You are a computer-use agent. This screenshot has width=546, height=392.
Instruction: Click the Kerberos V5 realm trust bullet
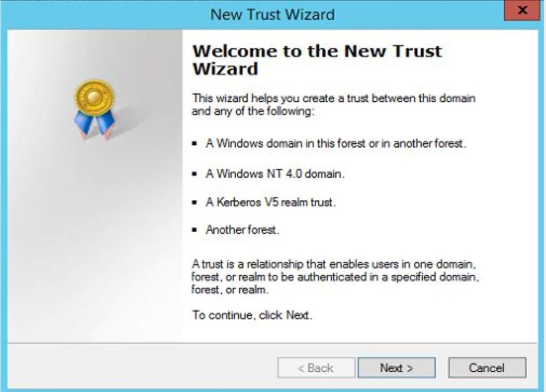pyautogui.click(x=270, y=202)
